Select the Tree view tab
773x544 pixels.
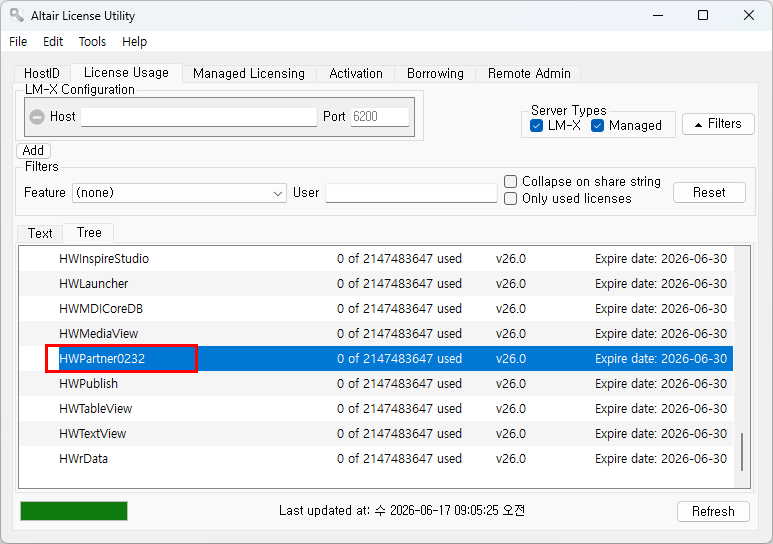tap(89, 232)
